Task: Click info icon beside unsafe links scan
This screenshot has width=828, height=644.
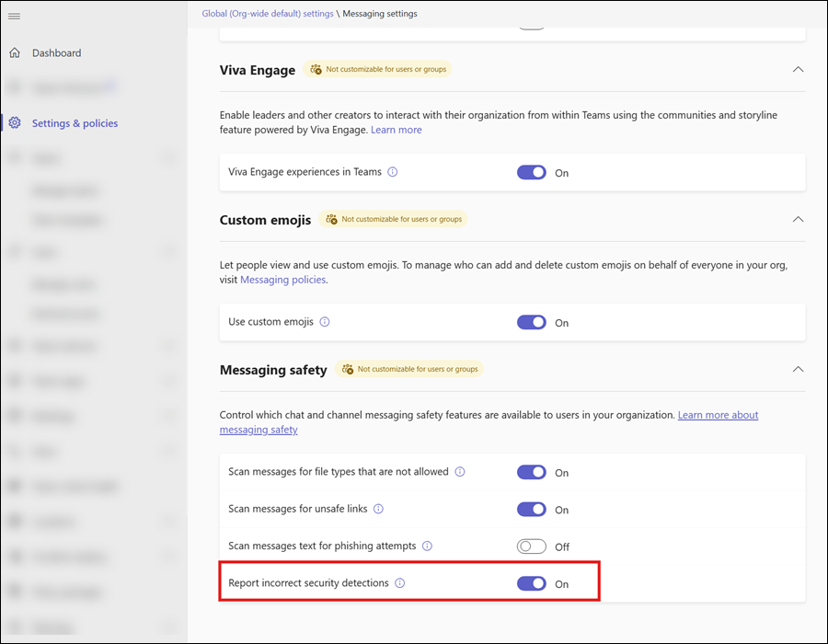Action: click(378, 509)
